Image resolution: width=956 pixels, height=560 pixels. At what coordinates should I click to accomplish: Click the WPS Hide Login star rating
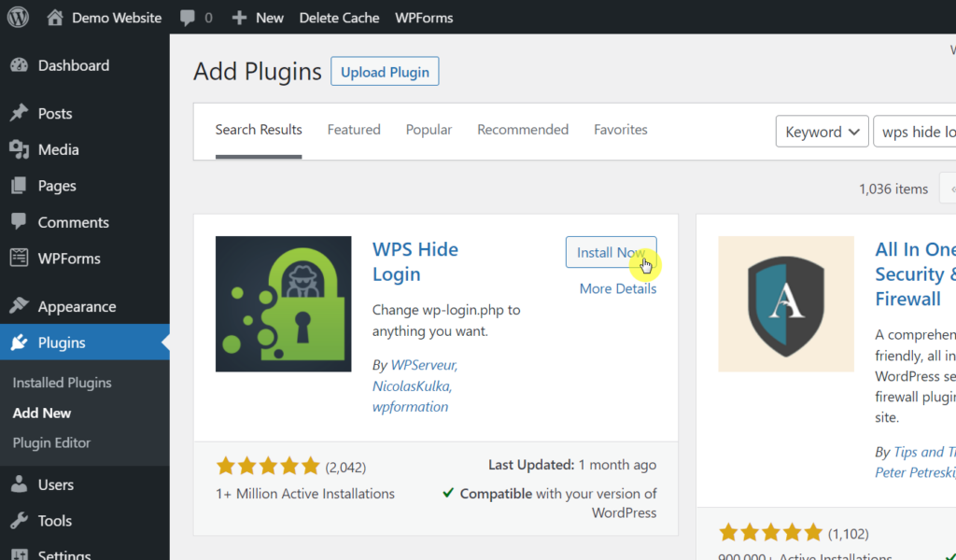[x=268, y=466]
